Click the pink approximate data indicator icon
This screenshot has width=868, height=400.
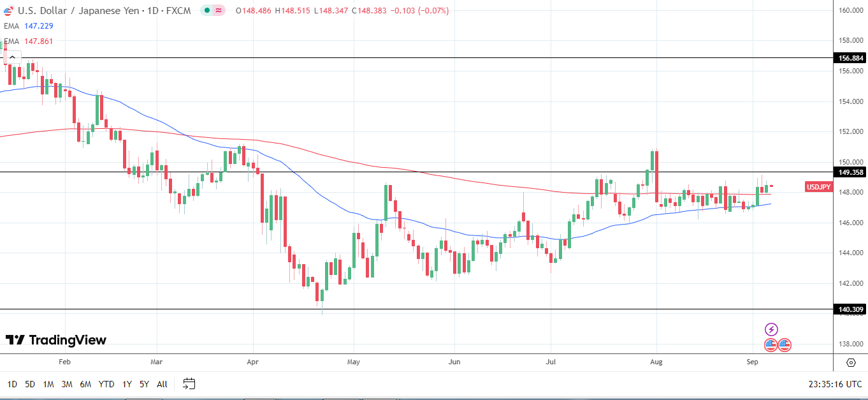(x=219, y=10)
